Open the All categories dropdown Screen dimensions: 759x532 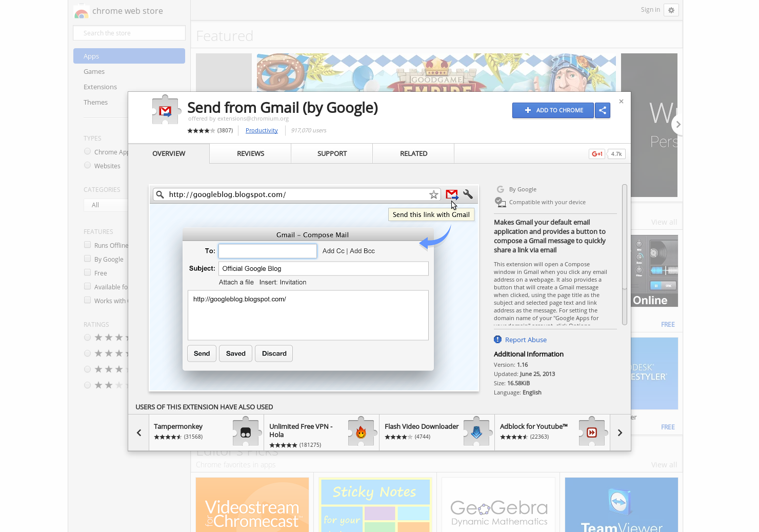(106, 205)
